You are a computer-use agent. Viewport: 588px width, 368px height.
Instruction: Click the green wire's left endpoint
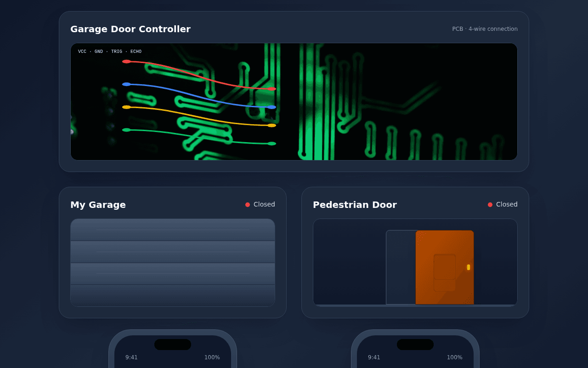point(126,130)
